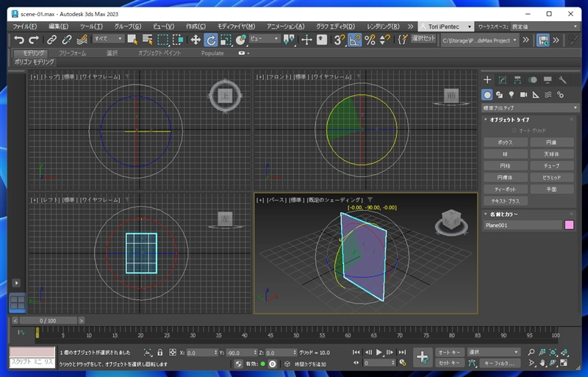Select the Select and Rotate tool
This screenshot has width=588, height=377.
coord(211,40)
